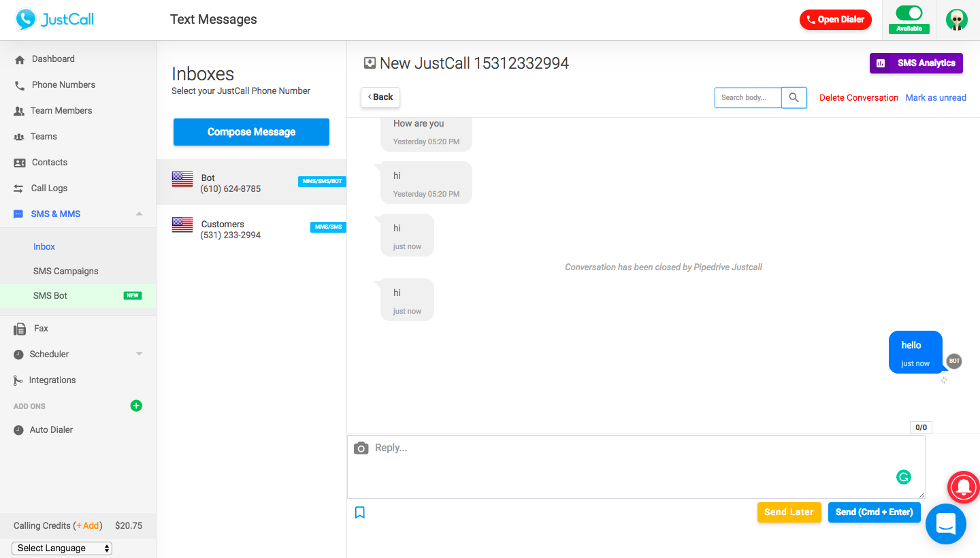Expand the Scheduler submenu arrow
The height and width of the screenshot is (558, 980).
coord(140,354)
